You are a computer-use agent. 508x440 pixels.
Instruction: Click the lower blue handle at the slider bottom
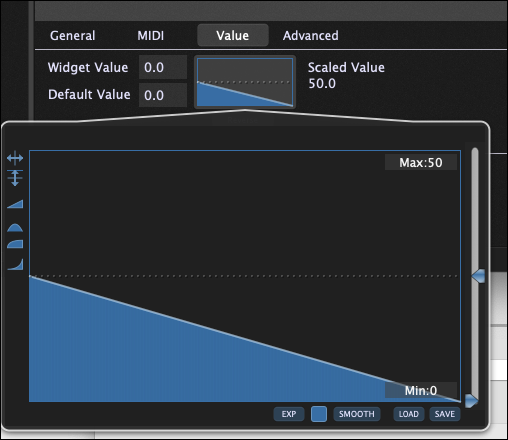(472, 401)
